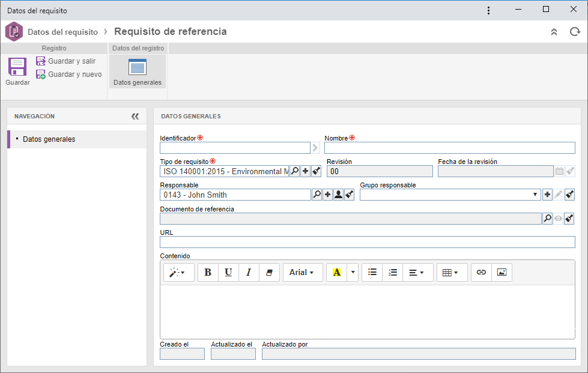Open the Grupo responsable dropdown

535,195
